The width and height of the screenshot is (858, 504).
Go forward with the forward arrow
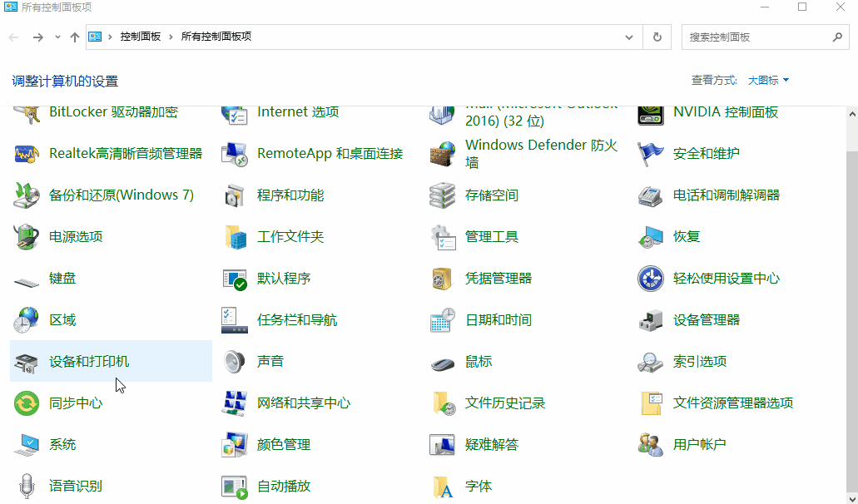click(37, 37)
